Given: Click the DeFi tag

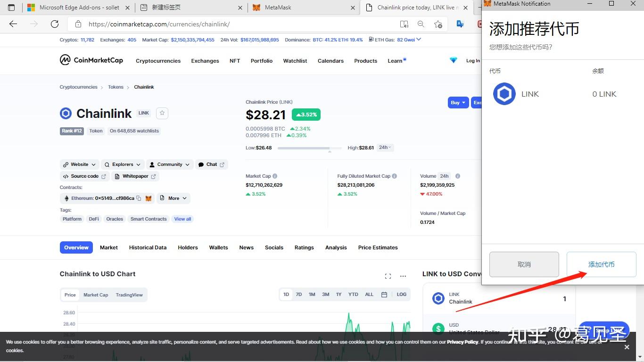Looking at the screenshot, I should click(x=94, y=219).
